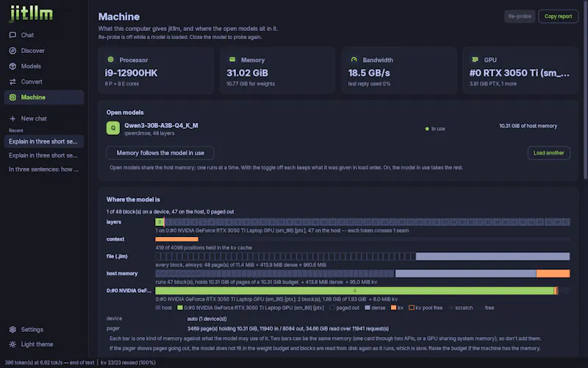Toggle Memory follows the model in use
Viewport: 588px width, 368px height.
160,153
